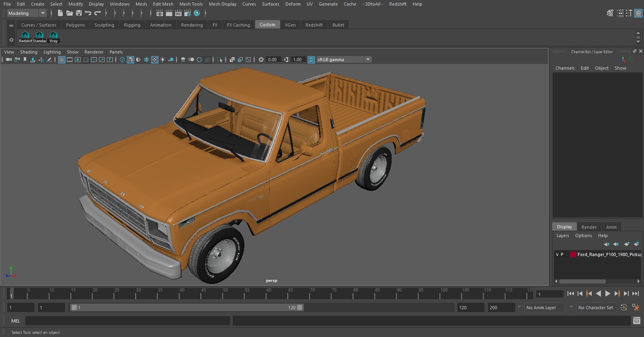
Task: Open the sRGB gamma color space dropdown
Action: pyautogui.click(x=344, y=60)
